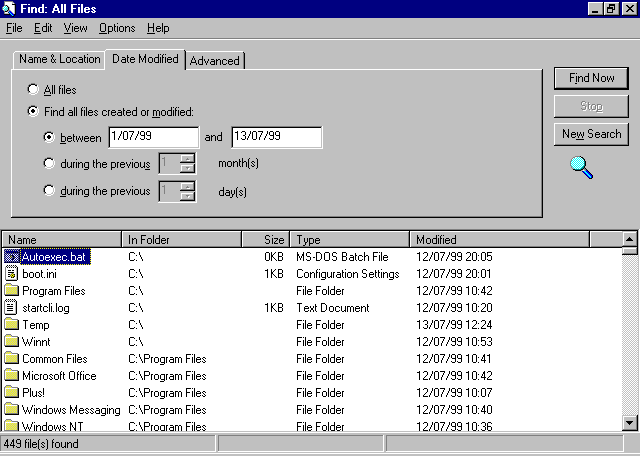Select the Microsoft Office folder icon
The height and width of the screenshot is (456, 640).
click(x=12, y=376)
